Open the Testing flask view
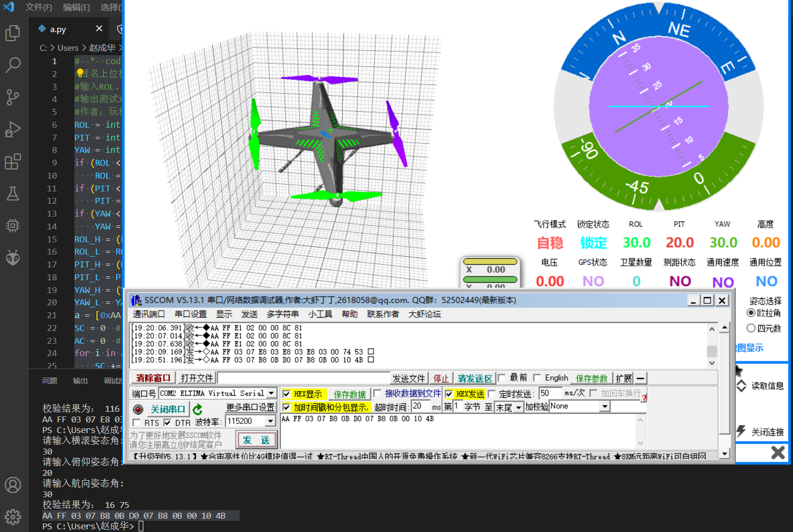This screenshot has height=532, width=793. coord(13,194)
